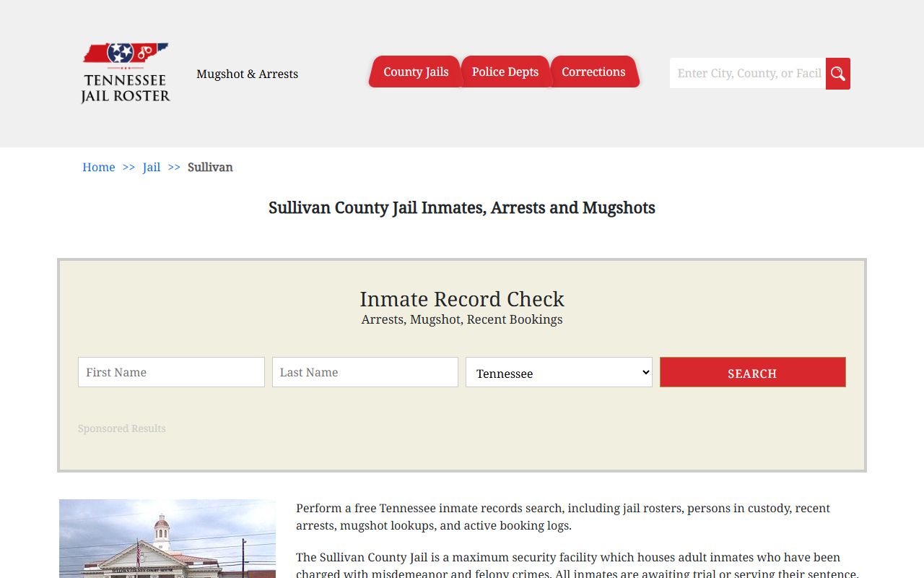This screenshot has height=578, width=924.
Task: Click the Sullivan breadcrumb text
Action: 210,167
